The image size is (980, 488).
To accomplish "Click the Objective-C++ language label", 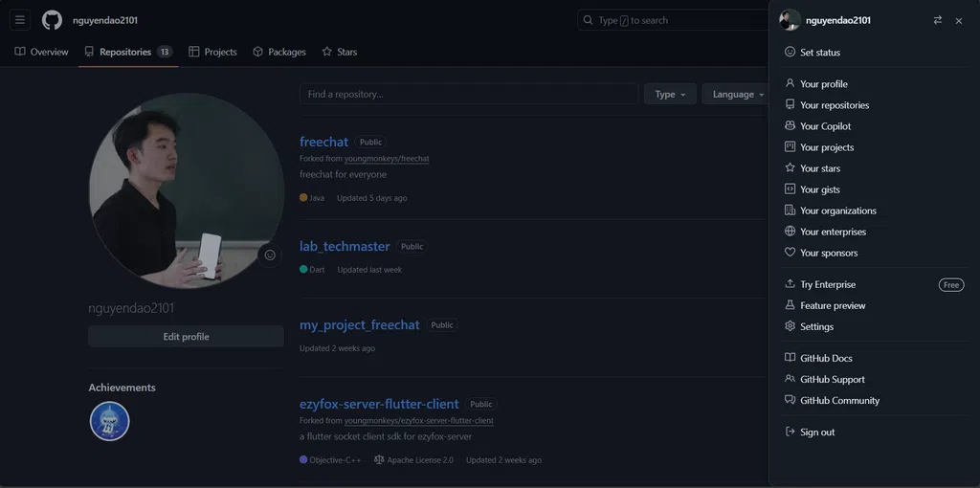I will [x=335, y=460].
